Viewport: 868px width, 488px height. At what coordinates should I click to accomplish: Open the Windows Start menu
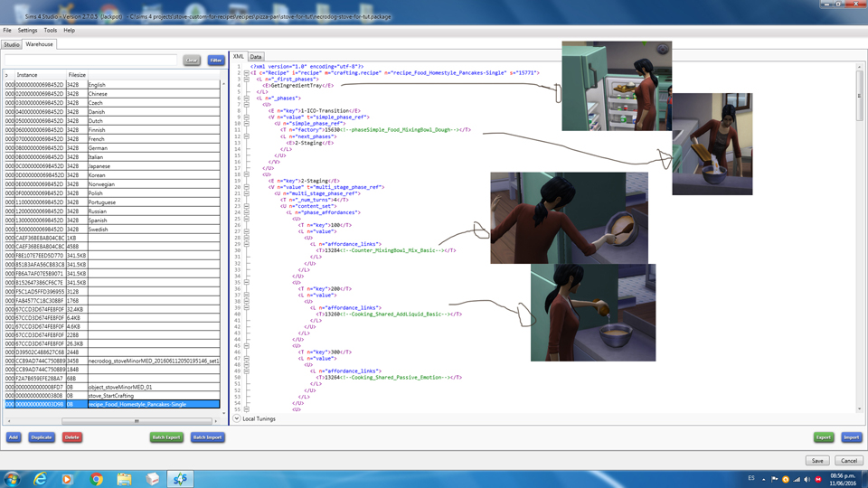(12, 479)
